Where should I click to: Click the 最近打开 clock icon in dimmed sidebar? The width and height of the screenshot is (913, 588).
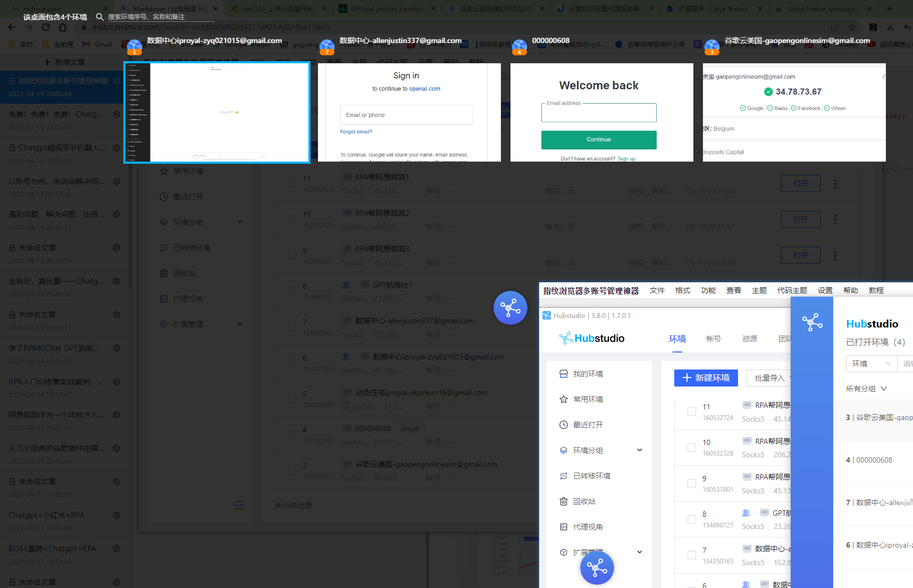[164, 197]
